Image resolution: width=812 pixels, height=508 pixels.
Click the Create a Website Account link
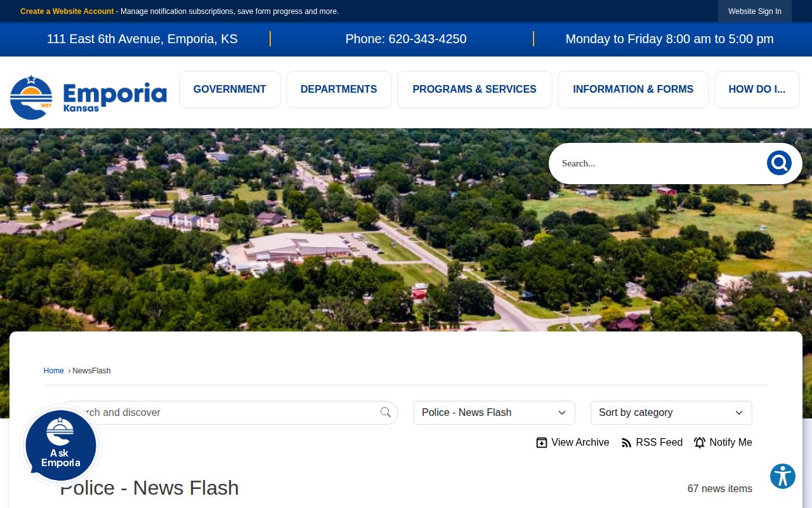pos(67,11)
